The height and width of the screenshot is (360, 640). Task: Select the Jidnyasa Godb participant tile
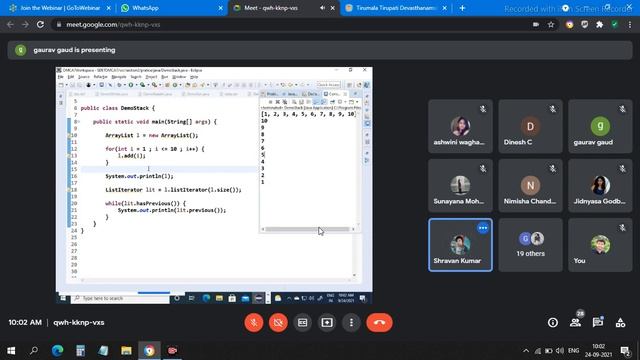coord(600,186)
